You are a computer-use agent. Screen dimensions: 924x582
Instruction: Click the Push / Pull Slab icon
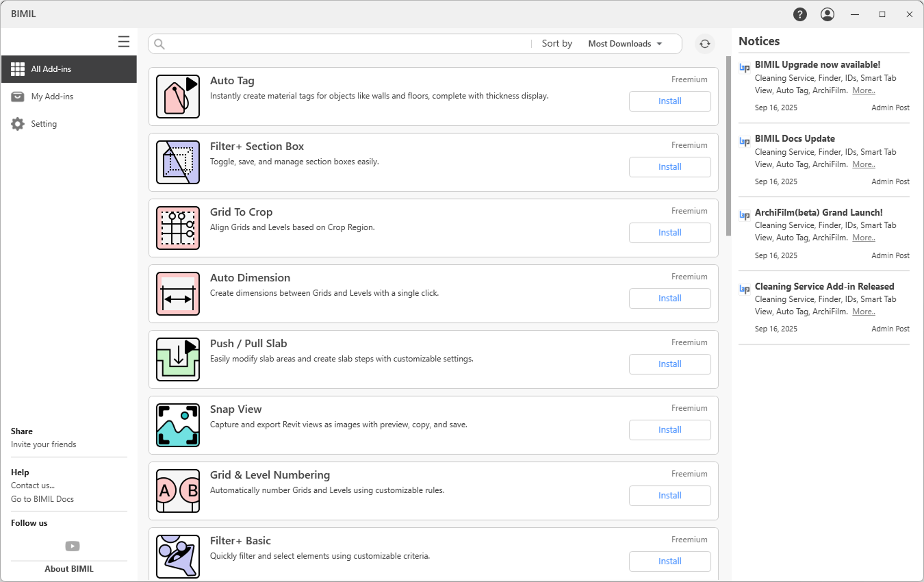pyautogui.click(x=178, y=359)
